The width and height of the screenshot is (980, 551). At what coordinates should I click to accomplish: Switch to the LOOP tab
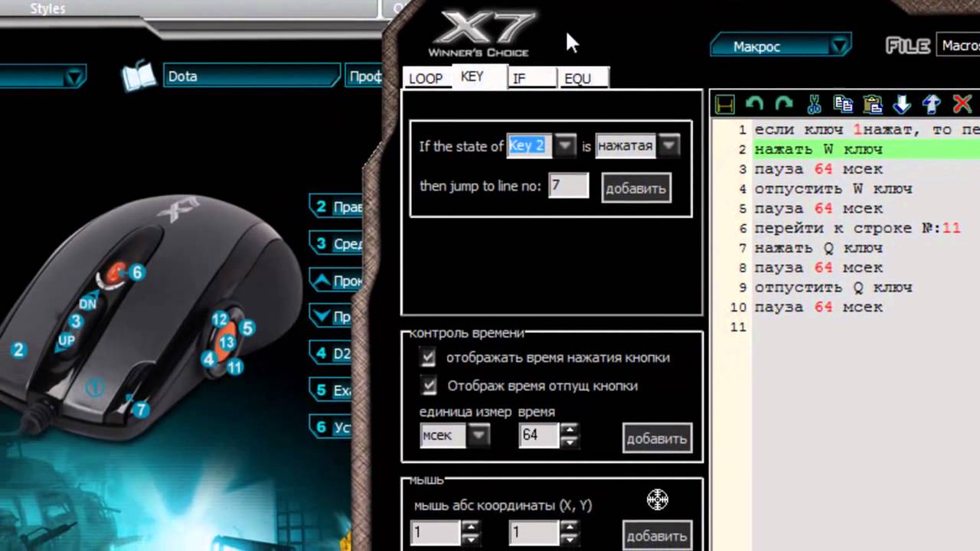(x=426, y=78)
